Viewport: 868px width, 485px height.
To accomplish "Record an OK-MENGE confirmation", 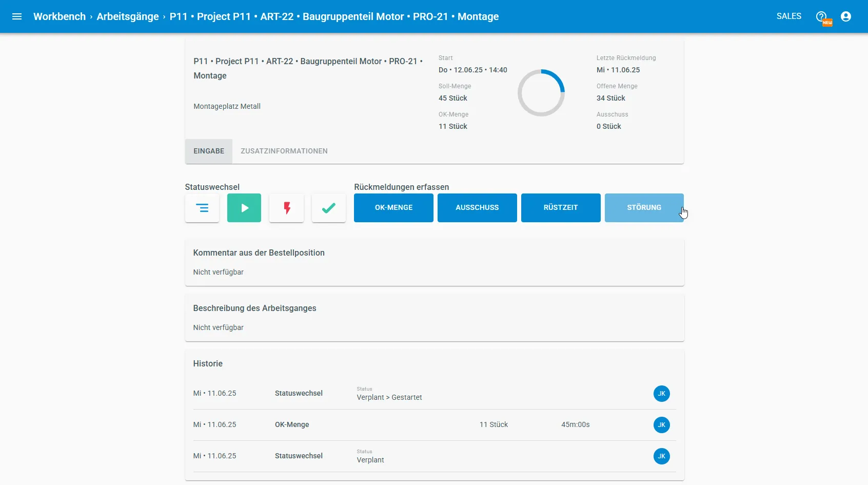I will pos(393,208).
